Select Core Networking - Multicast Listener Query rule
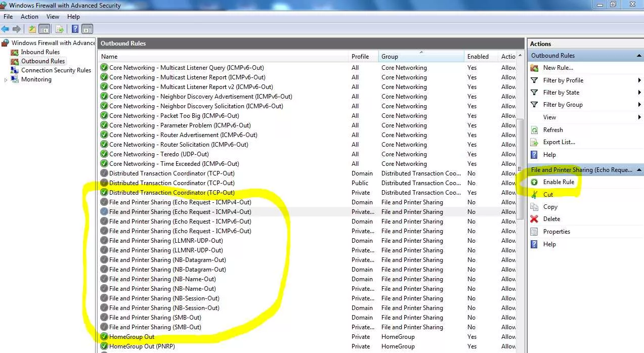 point(187,68)
